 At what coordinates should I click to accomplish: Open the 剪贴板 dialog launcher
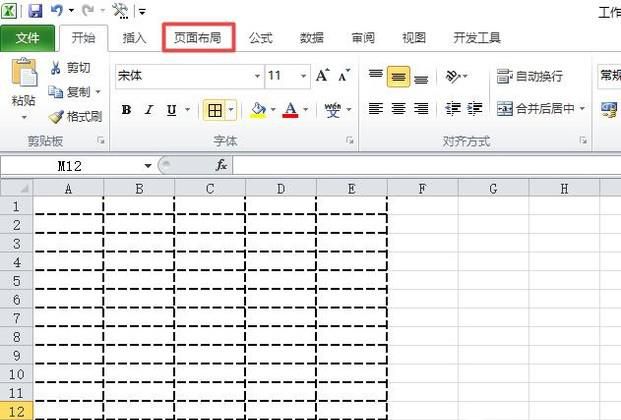pos(101,140)
